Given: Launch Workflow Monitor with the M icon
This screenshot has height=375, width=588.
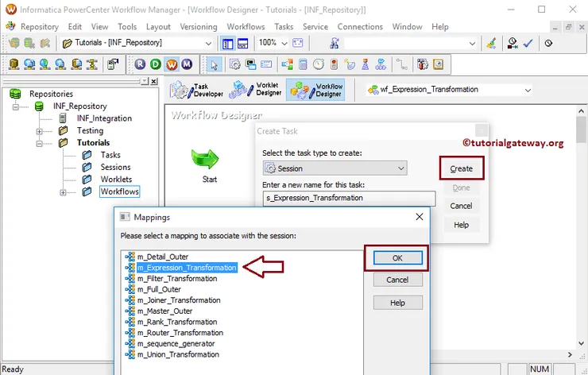Looking at the screenshot, I should (x=187, y=64).
